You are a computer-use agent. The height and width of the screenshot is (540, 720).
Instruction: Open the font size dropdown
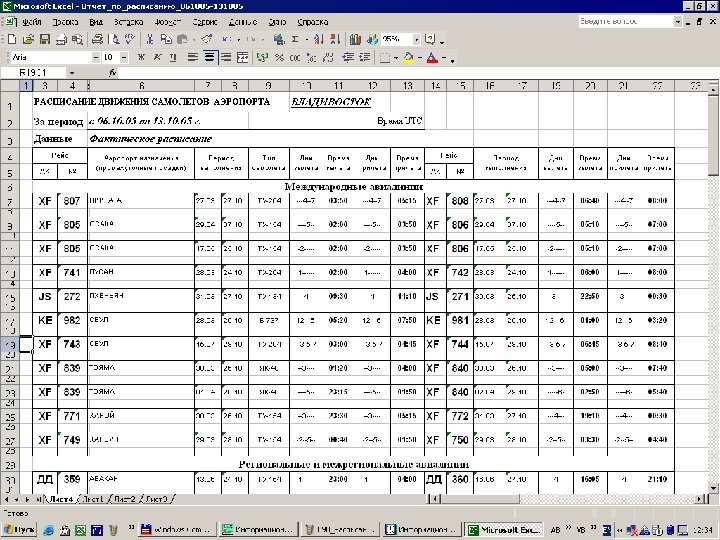[124, 57]
